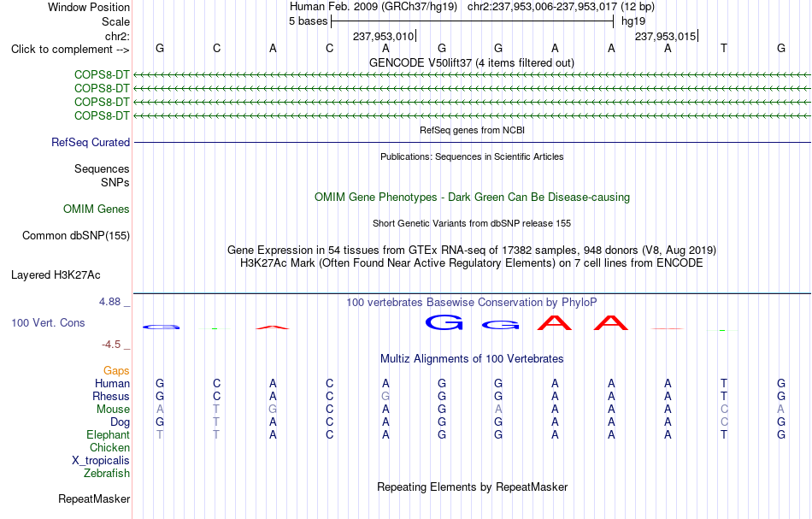Click the Dog species label
This screenshot has width=812, height=519.
pyautogui.click(x=120, y=422)
